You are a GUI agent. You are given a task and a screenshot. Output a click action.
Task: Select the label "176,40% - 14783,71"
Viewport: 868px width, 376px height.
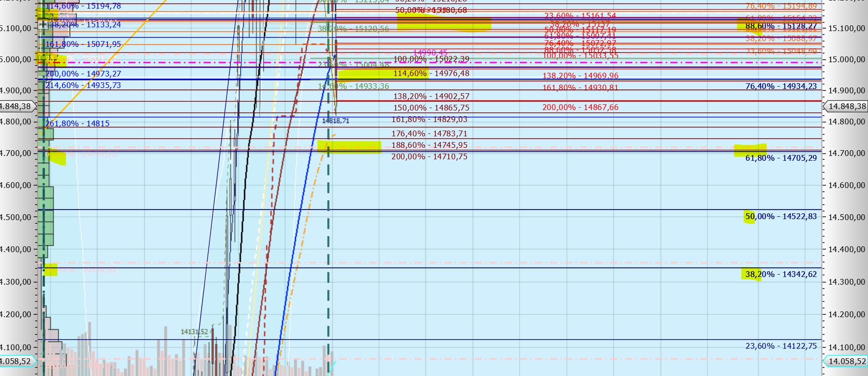coord(429,133)
